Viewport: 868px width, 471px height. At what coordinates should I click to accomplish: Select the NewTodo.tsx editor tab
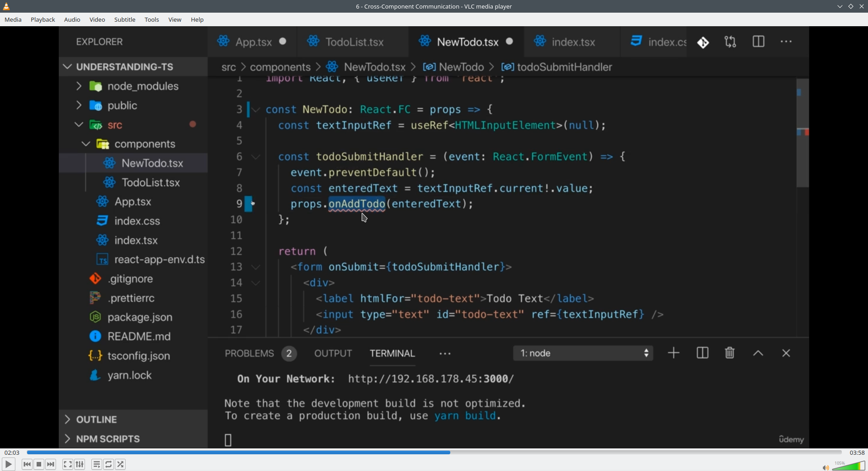point(467,42)
